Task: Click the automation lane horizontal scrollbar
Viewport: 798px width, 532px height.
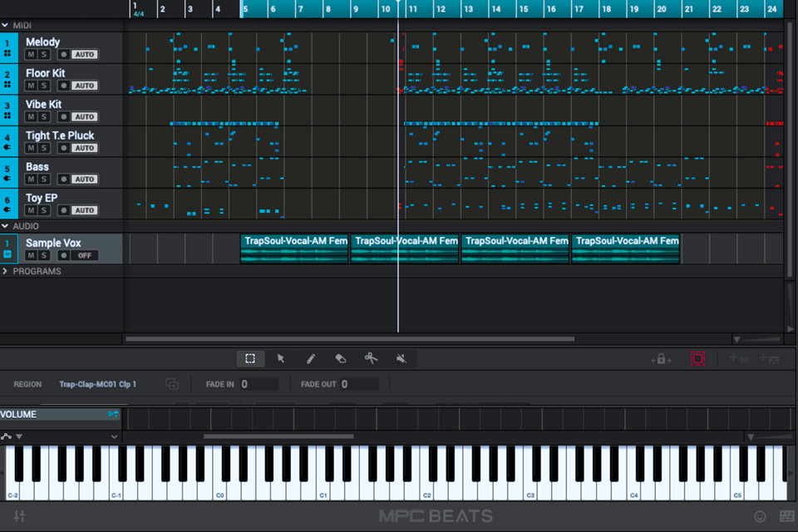Action: pos(278,436)
